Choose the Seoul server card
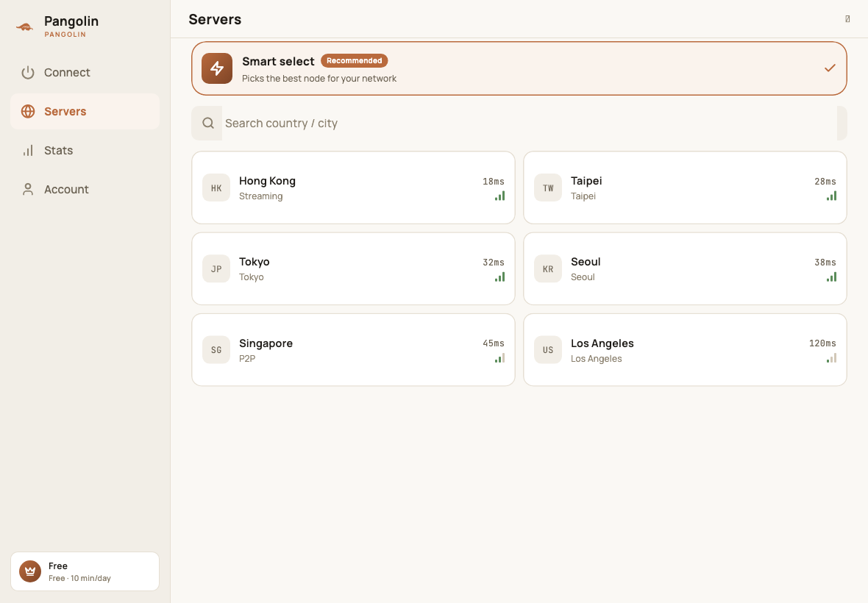 tap(685, 269)
